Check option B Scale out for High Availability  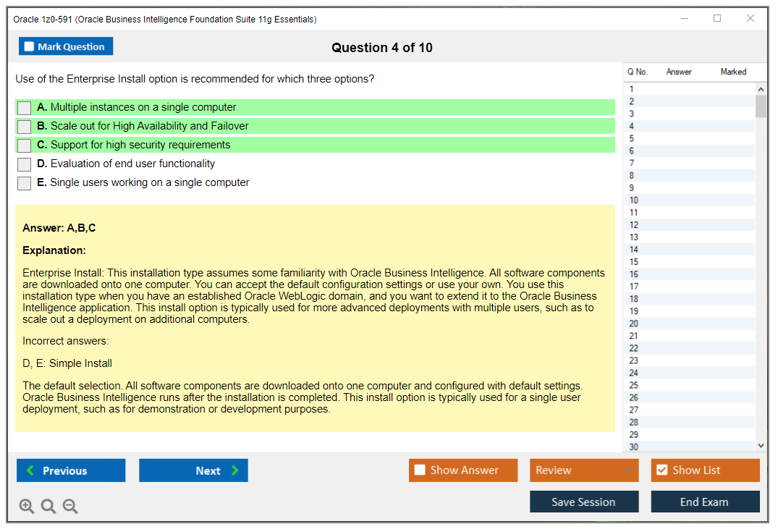pos(25,127)
